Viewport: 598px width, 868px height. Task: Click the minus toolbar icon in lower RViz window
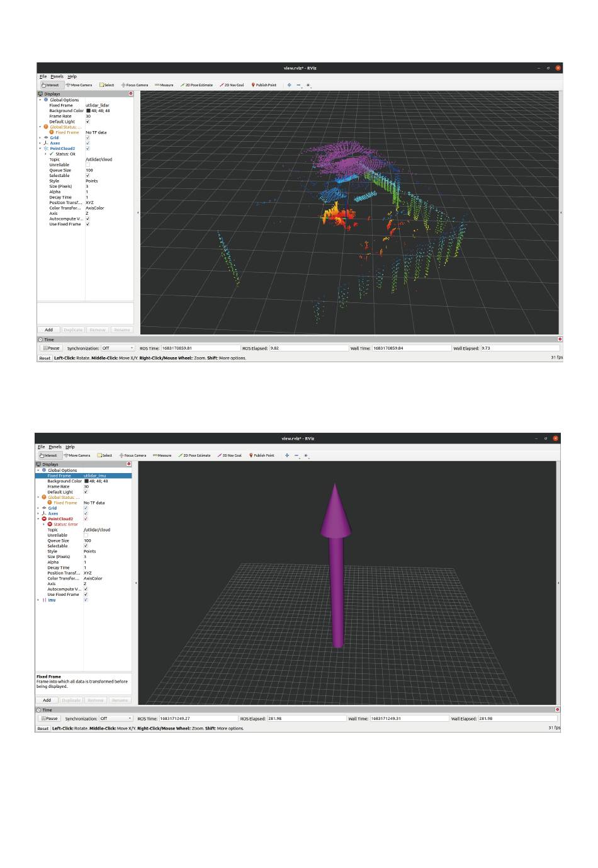point(296,455)
